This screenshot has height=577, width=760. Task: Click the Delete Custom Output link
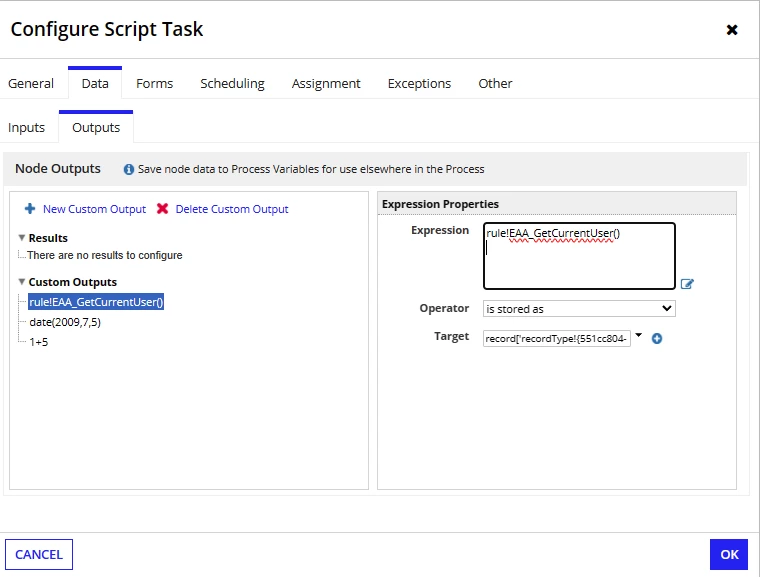(x=232, y=209)
